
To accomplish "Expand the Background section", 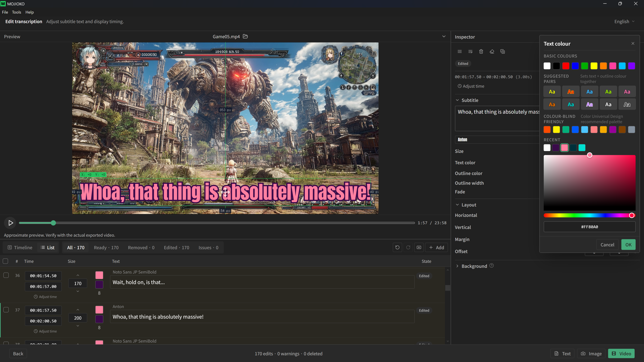I will point(457,266).
